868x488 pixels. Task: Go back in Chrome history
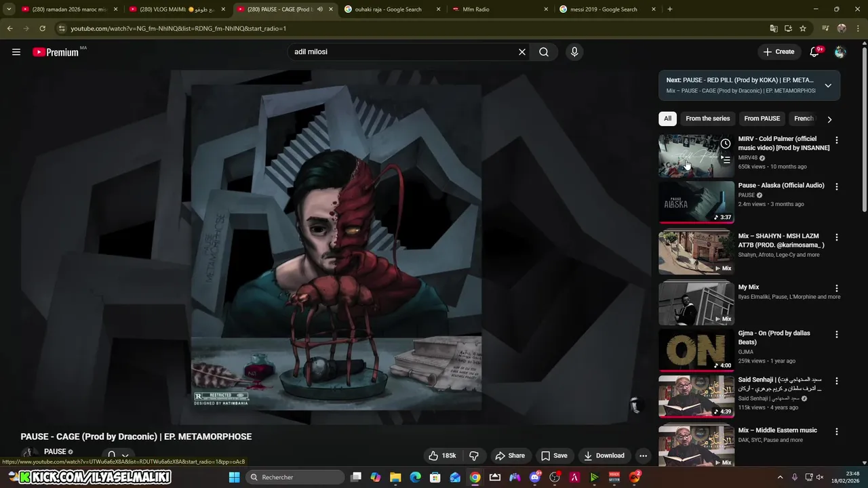pos(9,28)
